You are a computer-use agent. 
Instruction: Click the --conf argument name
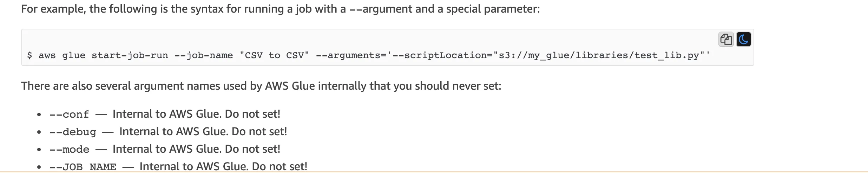pos(69,115)
